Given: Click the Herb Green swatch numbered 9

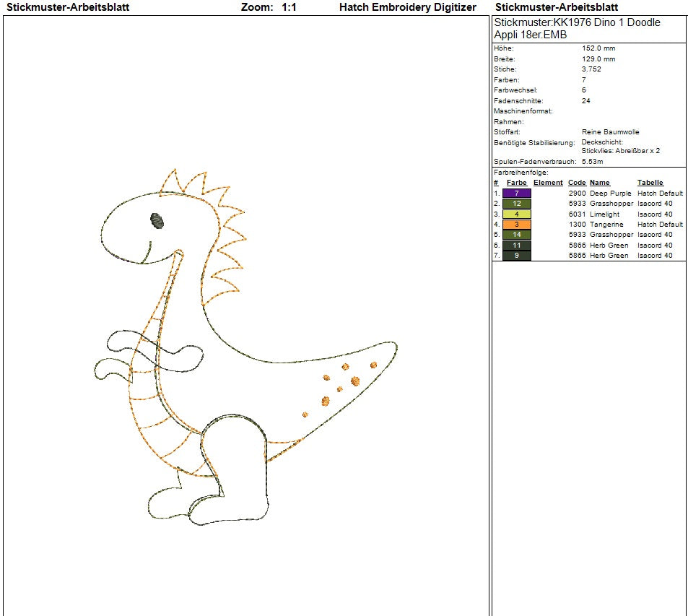Looking at the screenshot, I should (x=516, y=256).
